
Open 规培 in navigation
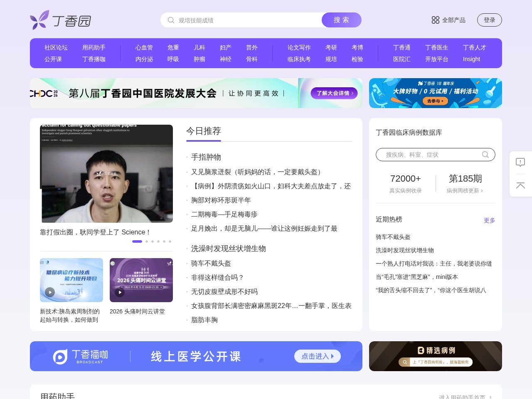[x=331, y=59]
